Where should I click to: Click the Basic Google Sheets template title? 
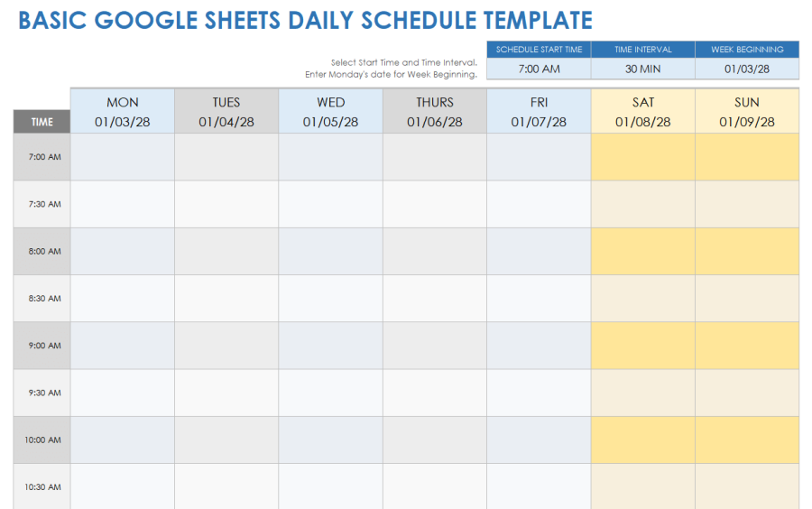coord(305,21)
